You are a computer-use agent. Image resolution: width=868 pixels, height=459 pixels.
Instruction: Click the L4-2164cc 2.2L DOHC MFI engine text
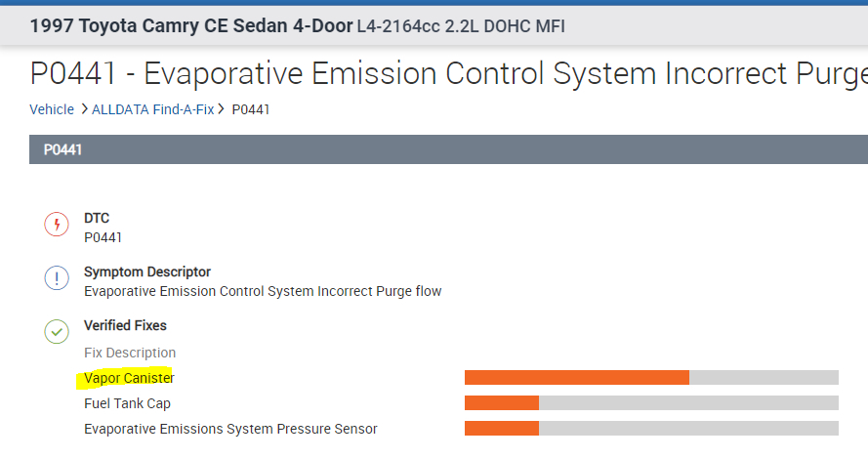(460, 26)
